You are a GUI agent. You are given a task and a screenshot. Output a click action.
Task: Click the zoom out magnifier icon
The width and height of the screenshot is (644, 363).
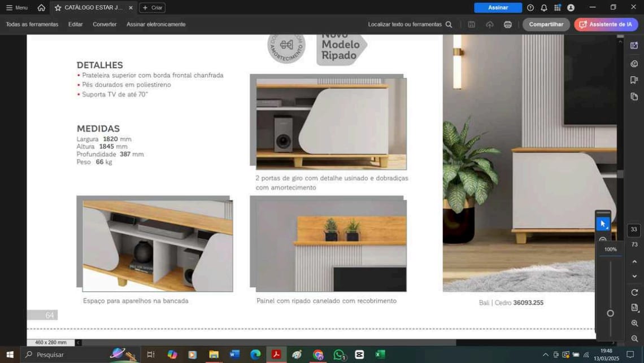pyautogui.click(x=634, y=338)
